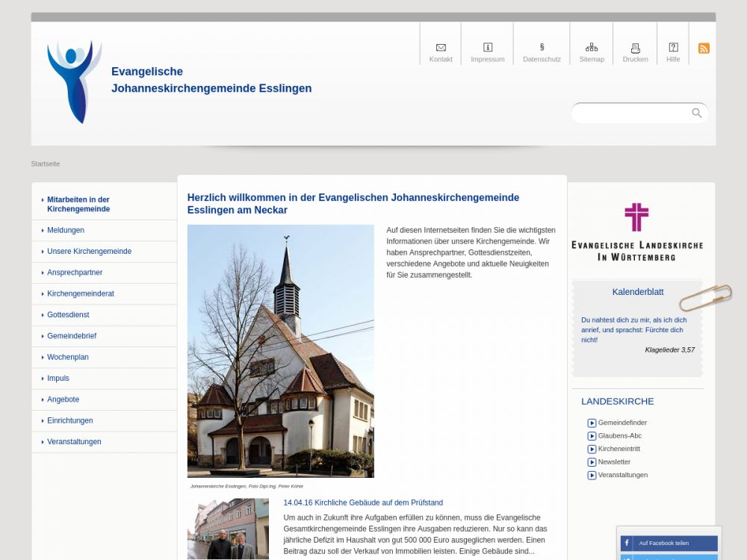The height and width of the screenshot is (560, 747).
Task: Share page via Facebook teilen button
Action: [x=669, y=543]
